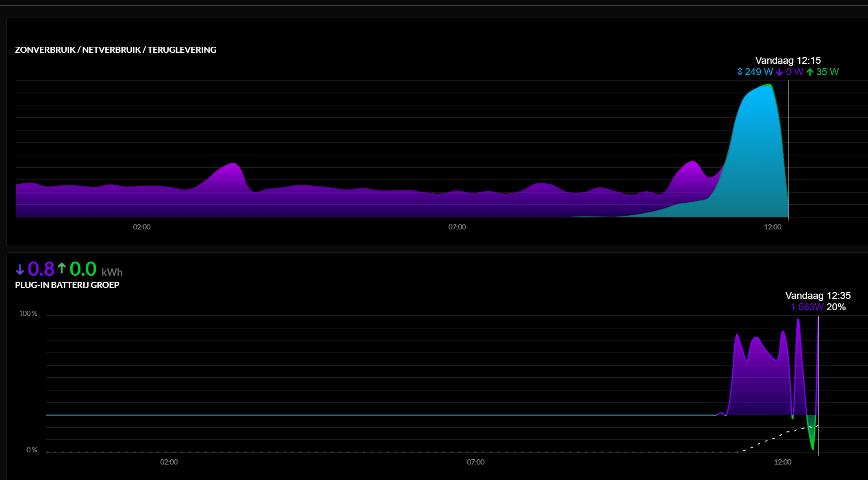Select the 35 W feed-in value
Viewport: 868px width, 480px height.
pos(827,72)
